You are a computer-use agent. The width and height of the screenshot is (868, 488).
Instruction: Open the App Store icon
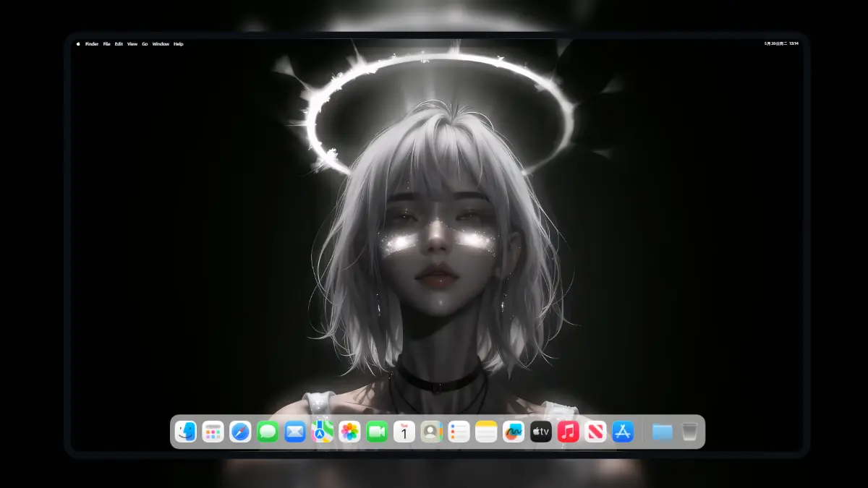click(623, 432)
